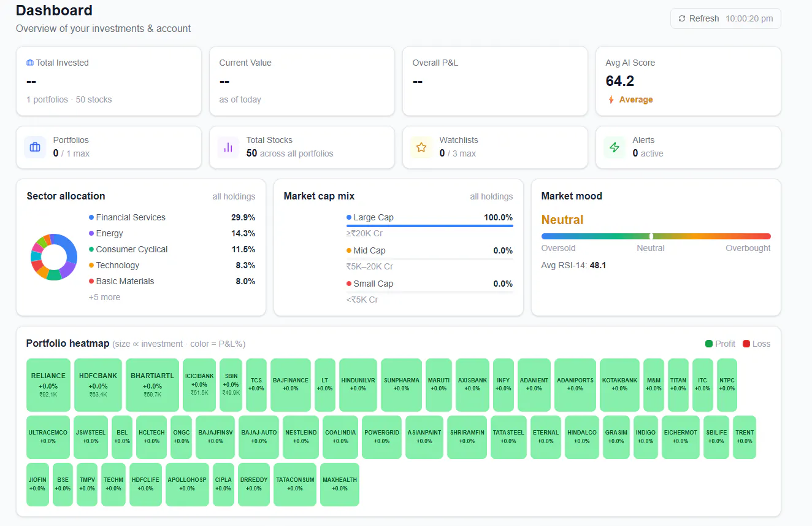Click the sector allocation donut chart
Image resolution: width=812 pixels, height=526 pixels.
pos(54,257)
